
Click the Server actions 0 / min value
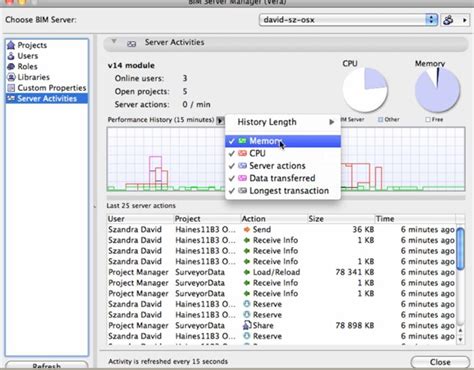pyautogui.click(x=196, y=104)
